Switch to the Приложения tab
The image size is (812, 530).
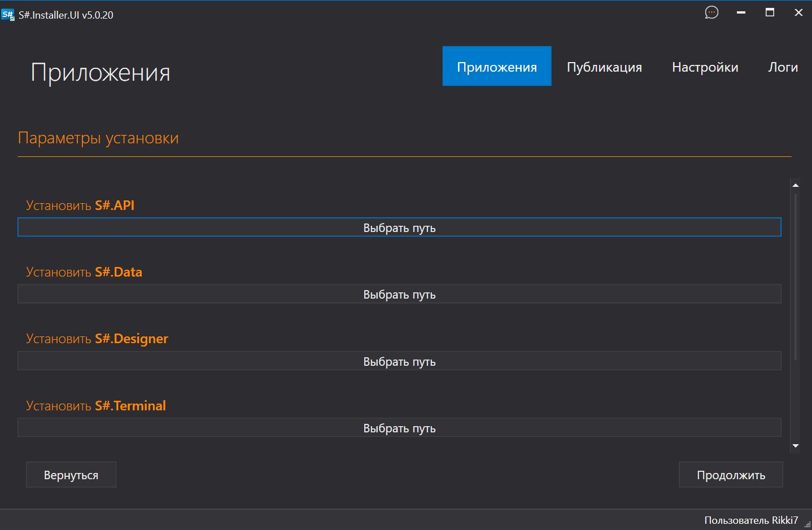point(497,66)
